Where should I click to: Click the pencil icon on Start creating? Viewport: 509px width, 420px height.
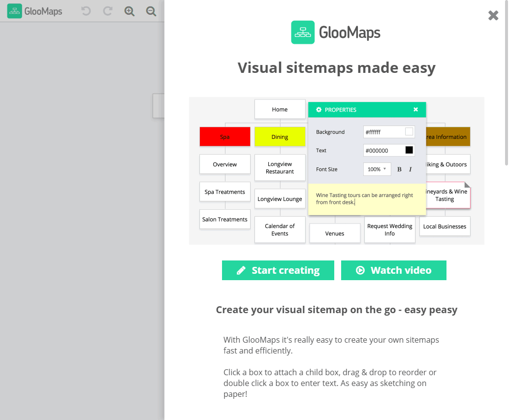click(241, 270)
